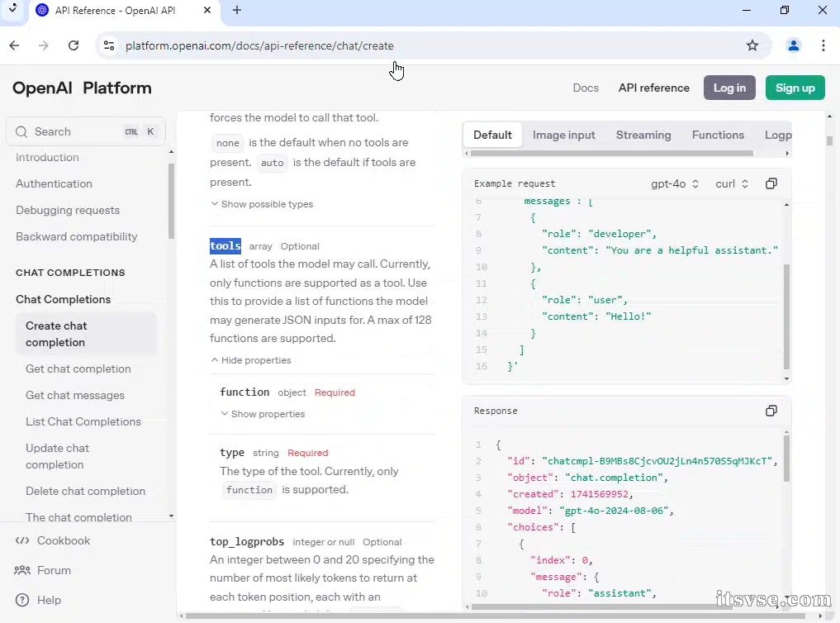Open the Authentication sidebar link
The width and height of the screenshot is (840, 623).
(54, 183)
